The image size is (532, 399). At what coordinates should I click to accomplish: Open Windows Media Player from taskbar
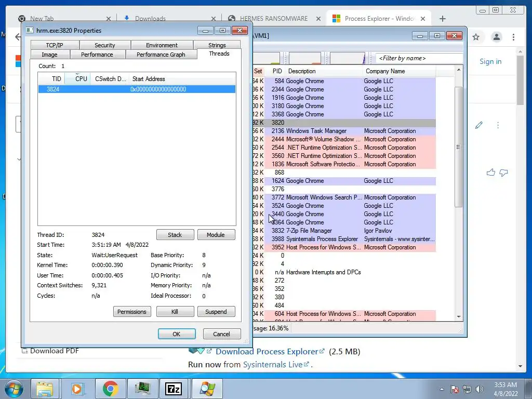(77, 389)
